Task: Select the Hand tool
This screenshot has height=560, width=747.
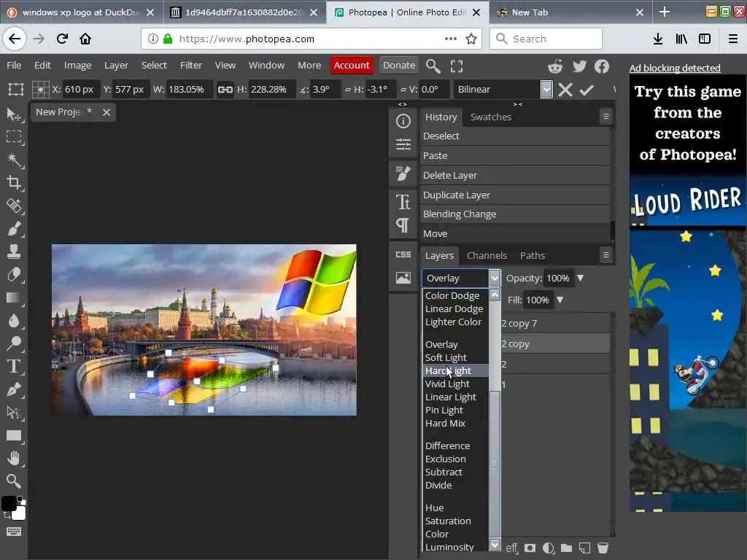Action: tap(14, 458)
